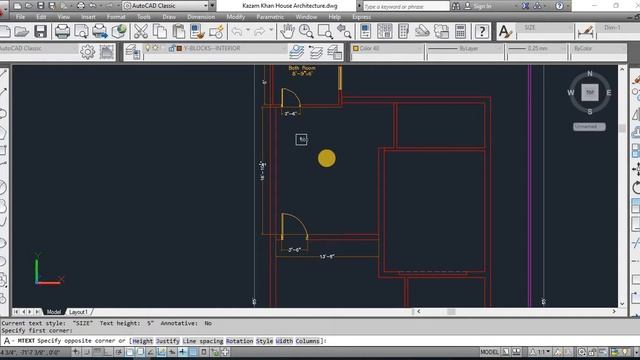This screenshot has width=640, height=360.
Task: Open the Dimension menu
Action: tap(201, 17)
